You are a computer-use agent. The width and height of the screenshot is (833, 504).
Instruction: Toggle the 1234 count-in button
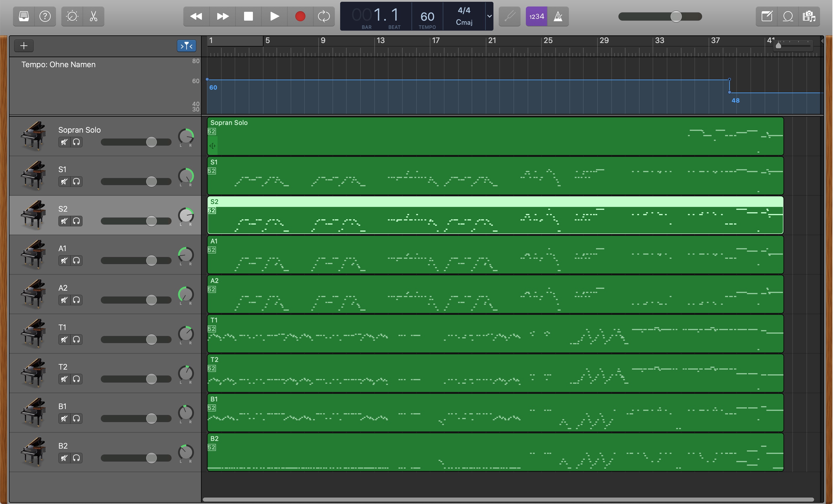[x=536, y=16]
